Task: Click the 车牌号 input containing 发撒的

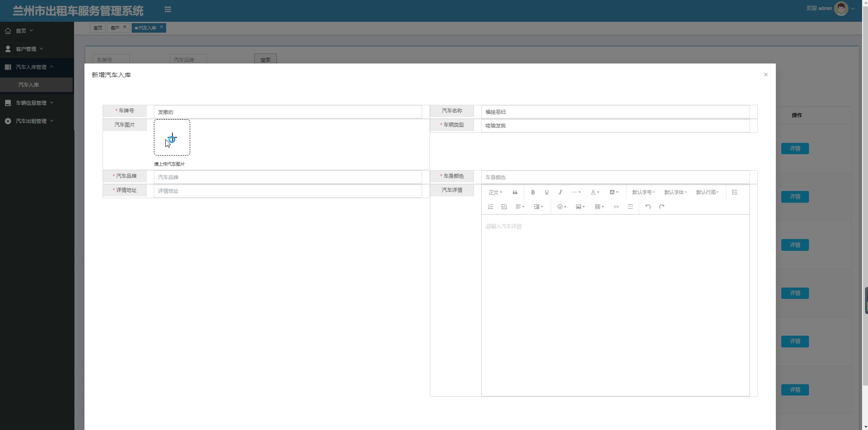Action: pos(288,112)
